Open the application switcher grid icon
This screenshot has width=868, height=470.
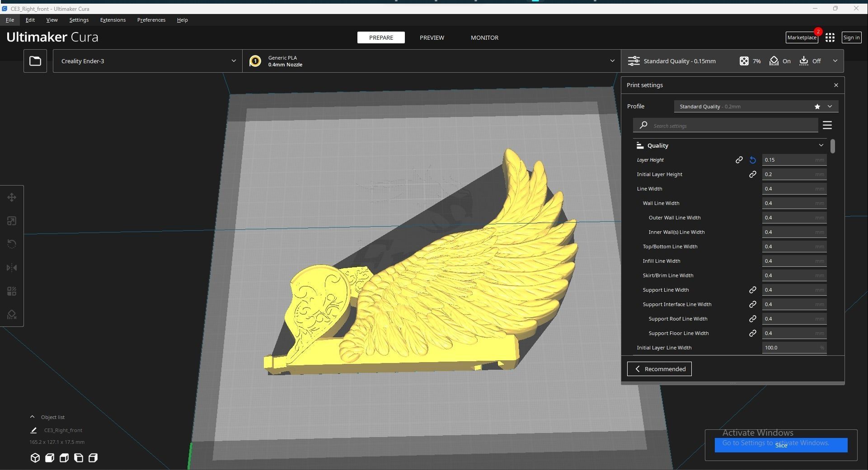coord(830,37)
